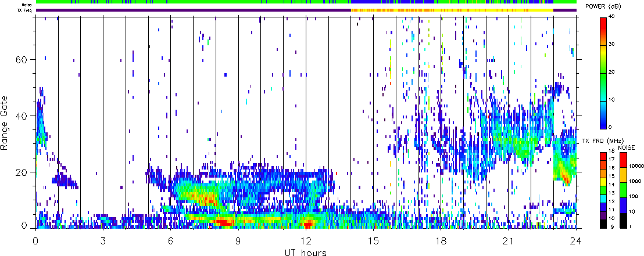
Task: Click the 30 label on POWER colorbar
Action: pos(611,44)
